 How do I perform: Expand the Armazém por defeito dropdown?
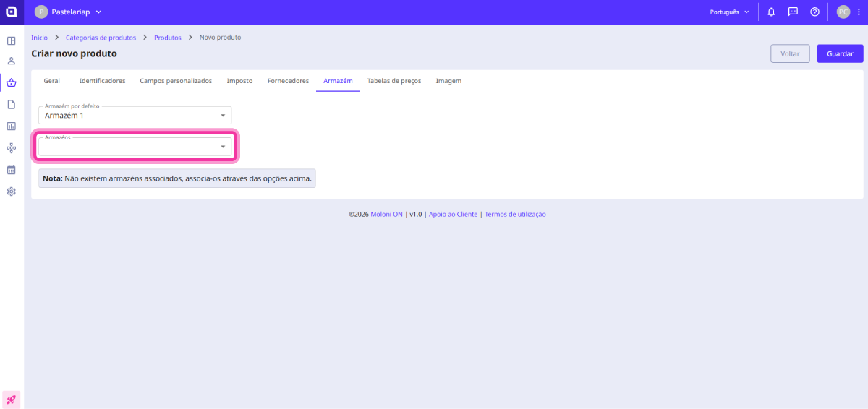[135, 116]
